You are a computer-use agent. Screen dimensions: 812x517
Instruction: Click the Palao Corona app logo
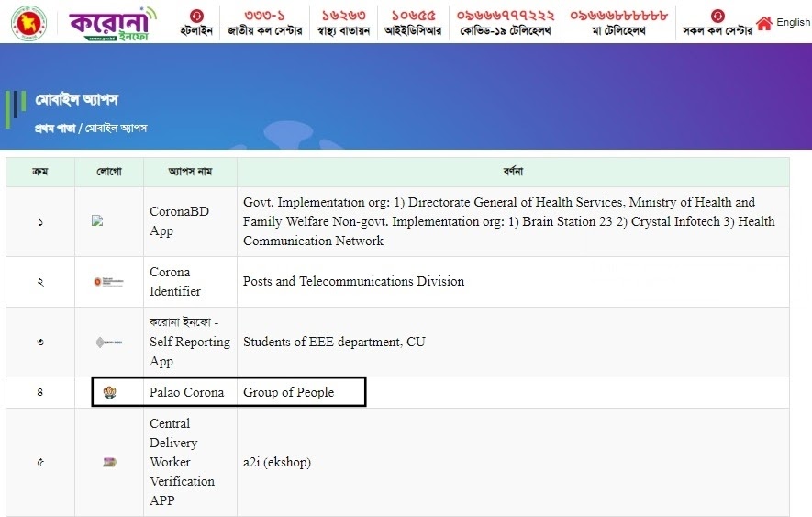click(x=110, y=392)
